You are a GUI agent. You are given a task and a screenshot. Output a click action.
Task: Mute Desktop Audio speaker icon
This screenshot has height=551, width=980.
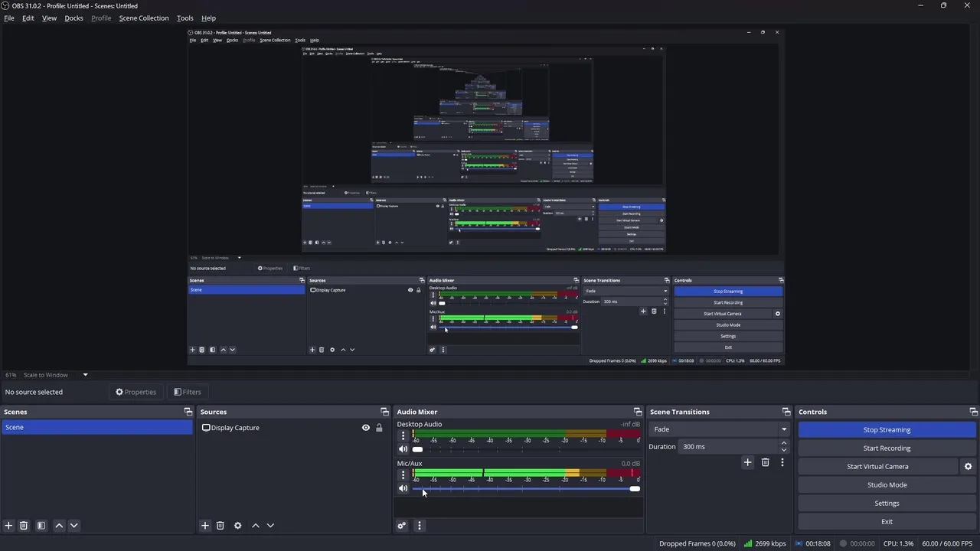click(403, 449)
